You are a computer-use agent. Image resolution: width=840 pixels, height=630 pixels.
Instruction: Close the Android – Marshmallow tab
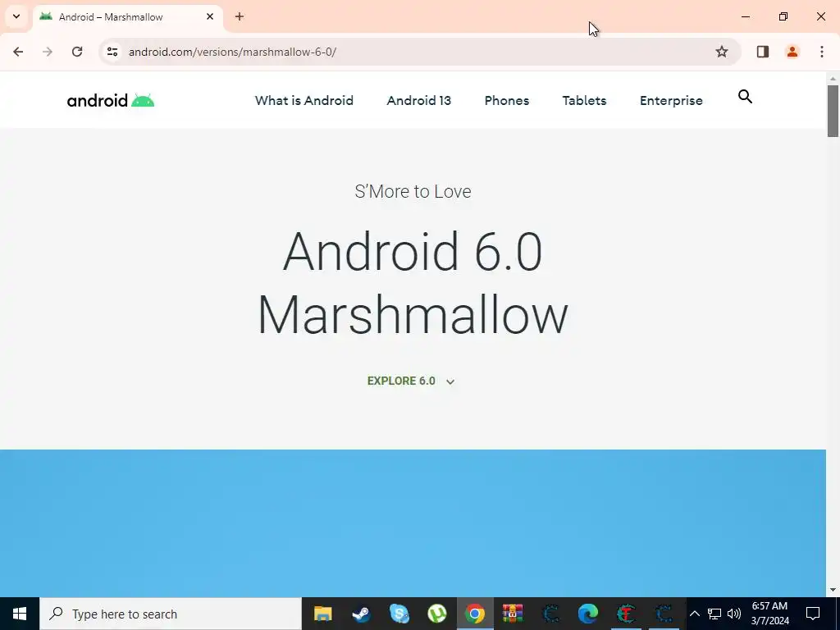[x=210, y=16]
